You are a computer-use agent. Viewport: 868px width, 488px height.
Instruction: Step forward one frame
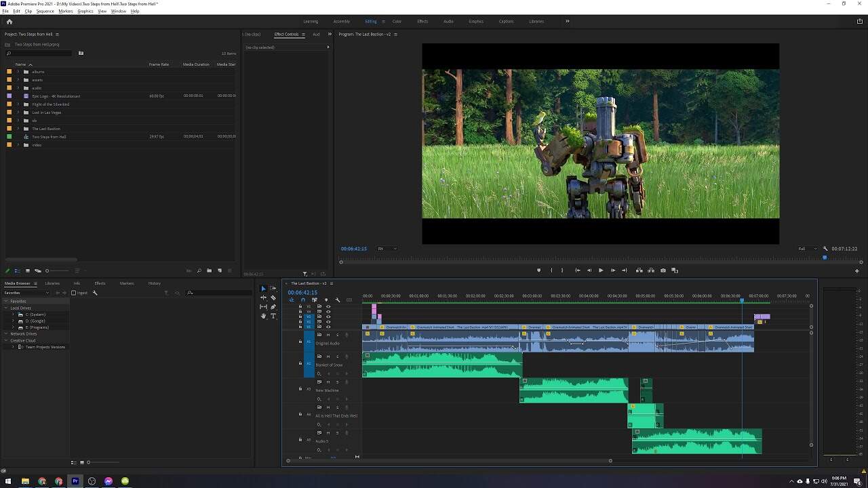click(x=613, y=270)
